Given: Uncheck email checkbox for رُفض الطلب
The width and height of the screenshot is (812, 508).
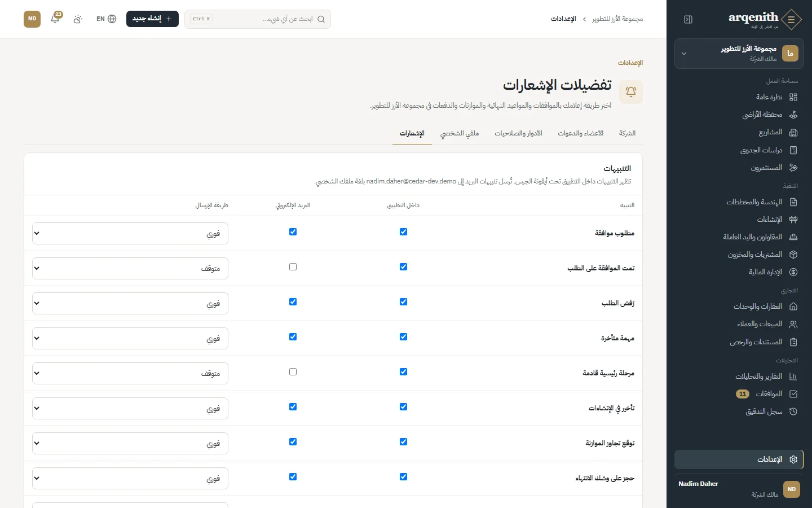Looking at the screenshot, I should tap(293, 302).
